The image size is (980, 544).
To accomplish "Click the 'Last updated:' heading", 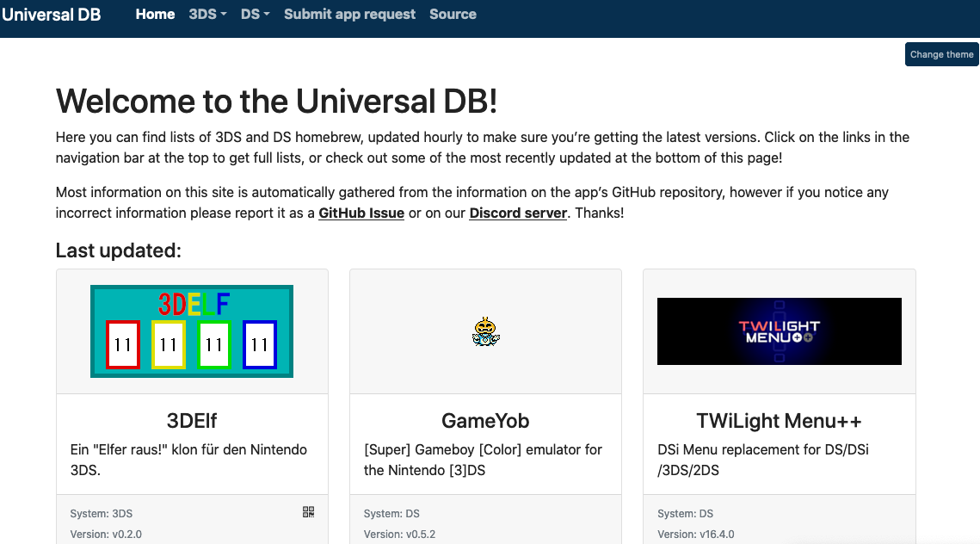I will (118, 250).
